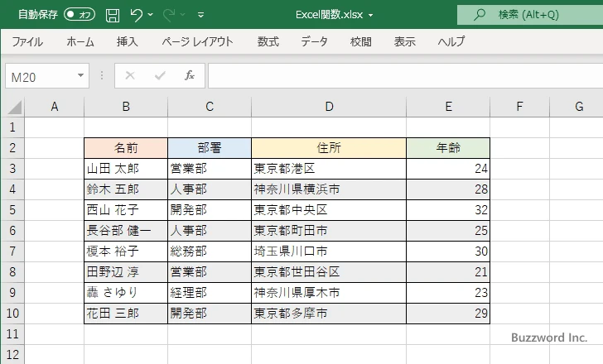Select column D header
The height and width of the screenshot is (364, 603).
tap(329, 106)
